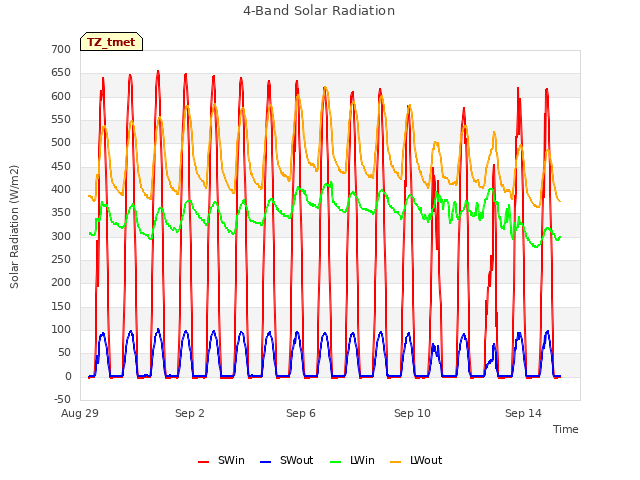
Task: Click the orange LWout legend swatch
Action: [396, 462]
